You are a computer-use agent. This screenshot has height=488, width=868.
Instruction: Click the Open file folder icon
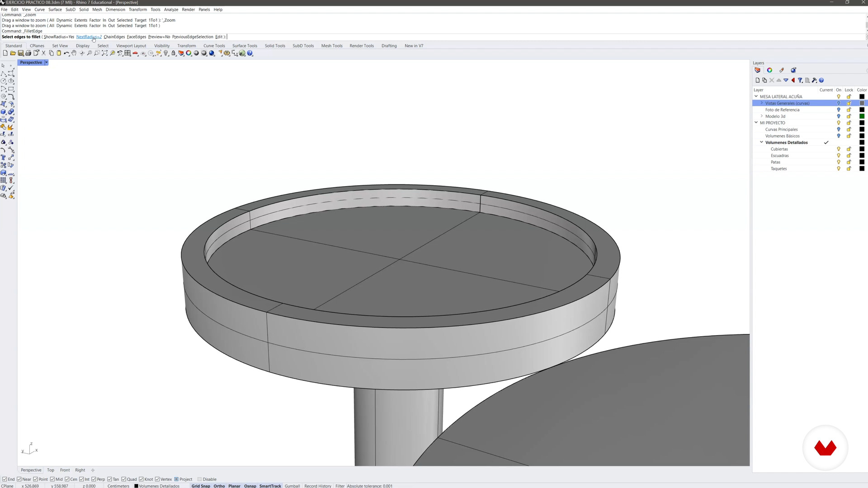click(13, 53)
